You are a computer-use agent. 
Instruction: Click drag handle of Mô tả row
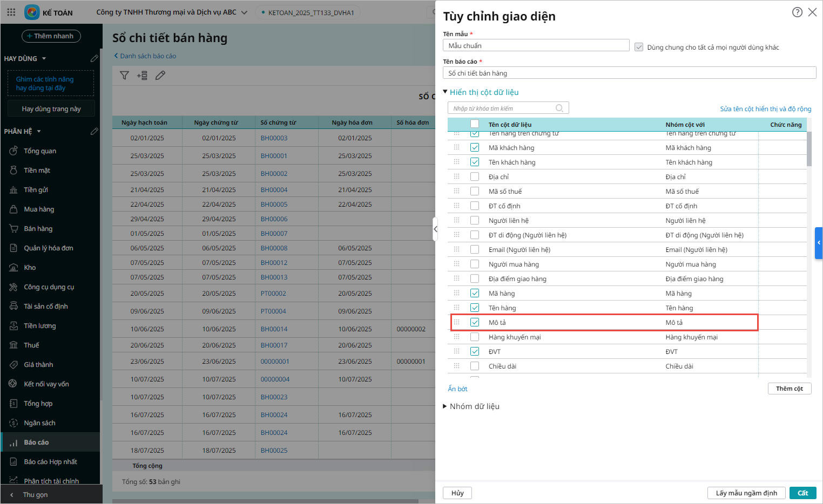click(x=456, y=322)
